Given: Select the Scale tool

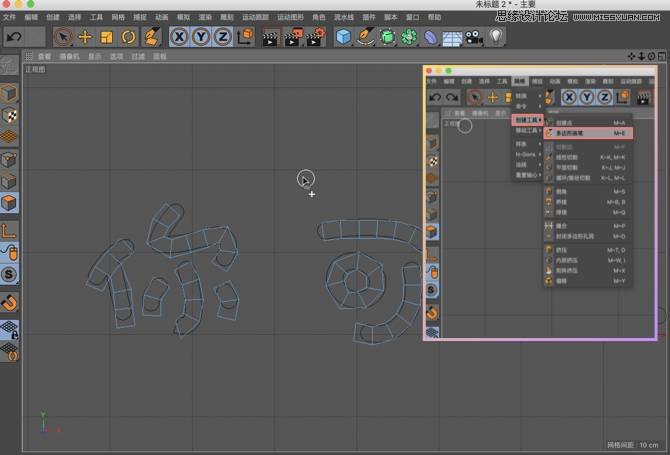Looking at the screenshot, I should 106,37.
